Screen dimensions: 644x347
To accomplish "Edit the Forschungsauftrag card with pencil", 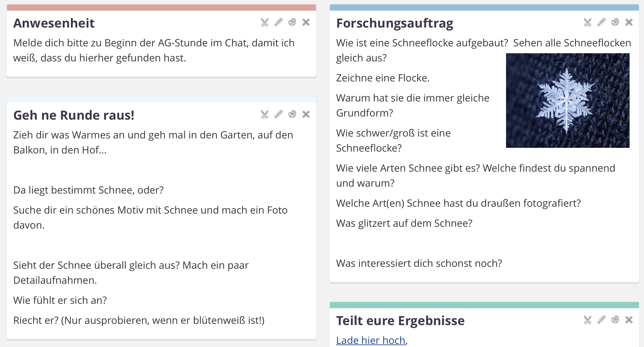I will tap(601, 22).
